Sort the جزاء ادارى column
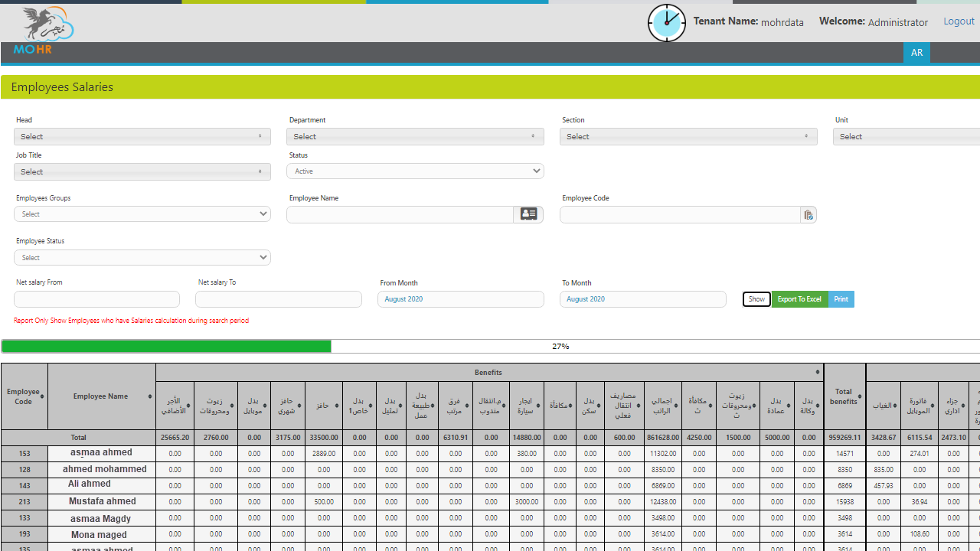The image size is (980, 551). (x=963, y=406)
